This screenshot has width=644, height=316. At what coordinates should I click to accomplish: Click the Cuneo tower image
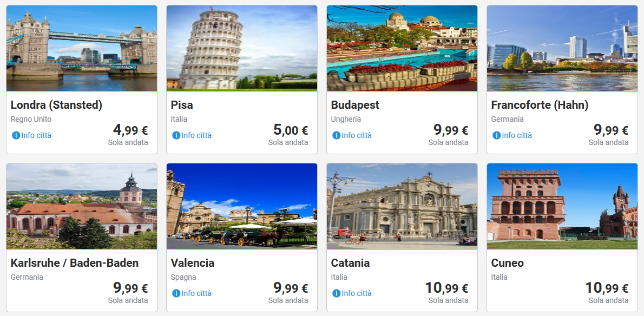[x=562, y=206]
